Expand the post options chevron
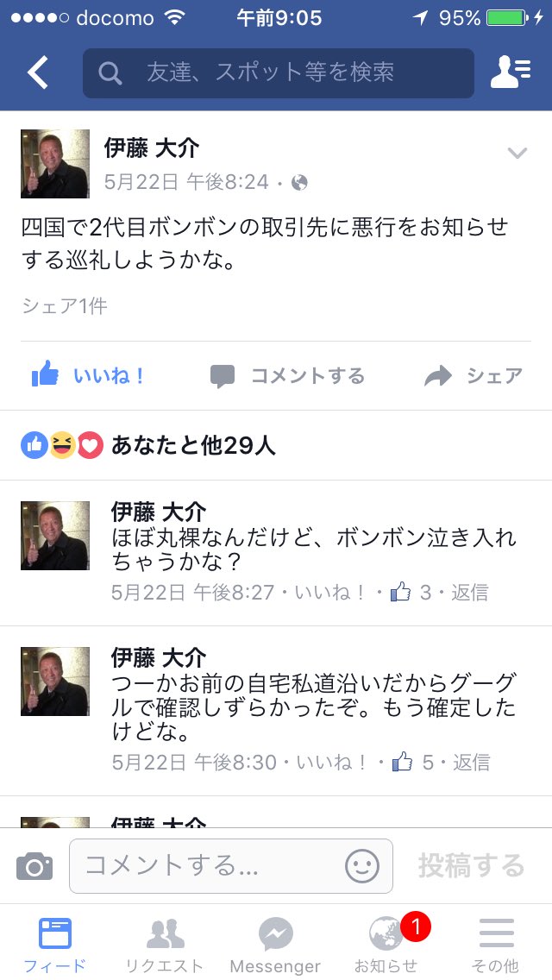The width and height of the screenshot is (552, 980). pyautogui.click(x=517, y=154)
